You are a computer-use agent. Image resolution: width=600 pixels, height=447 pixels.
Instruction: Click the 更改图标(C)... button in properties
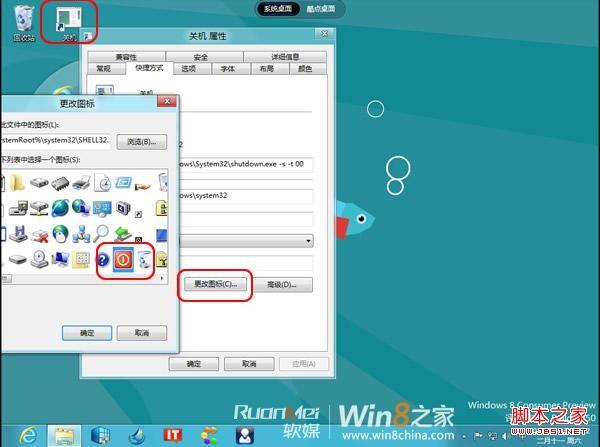[215, 284]
